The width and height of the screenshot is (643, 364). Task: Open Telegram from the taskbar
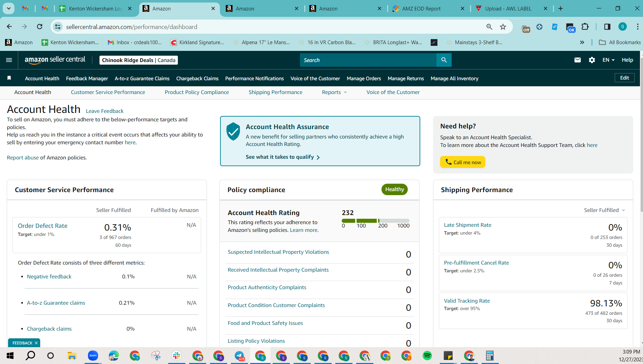(x=239, y=356)
